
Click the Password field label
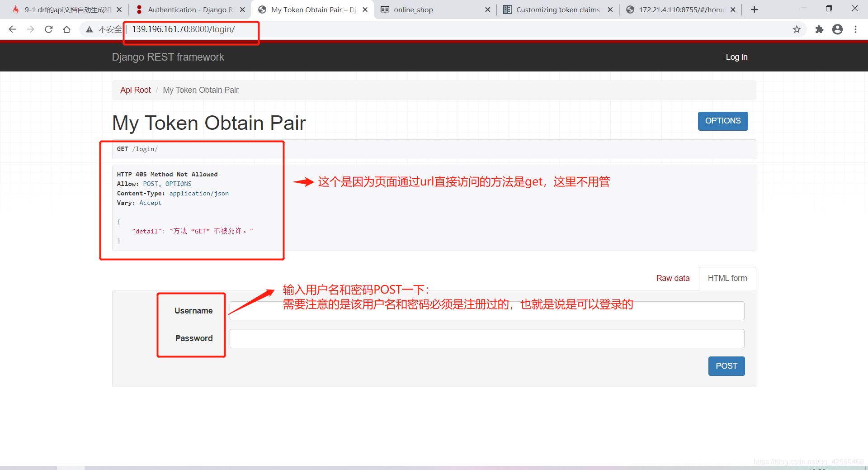coord(194,338)
